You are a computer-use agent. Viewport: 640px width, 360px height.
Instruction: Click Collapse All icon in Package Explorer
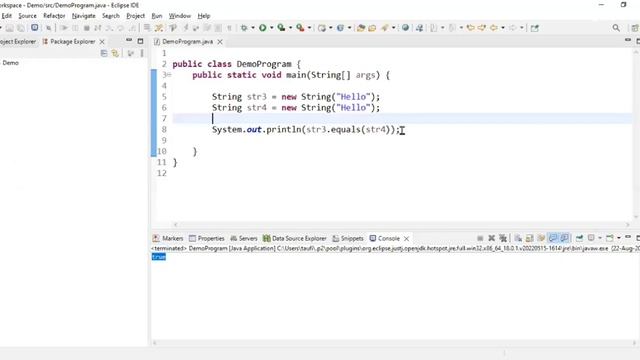(104, 53)
